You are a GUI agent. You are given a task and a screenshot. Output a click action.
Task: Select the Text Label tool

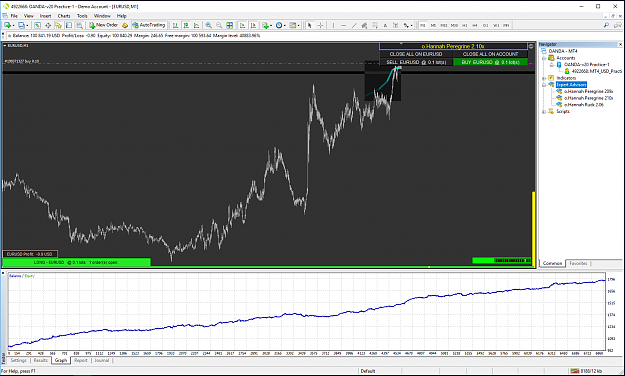pos(395,25)
